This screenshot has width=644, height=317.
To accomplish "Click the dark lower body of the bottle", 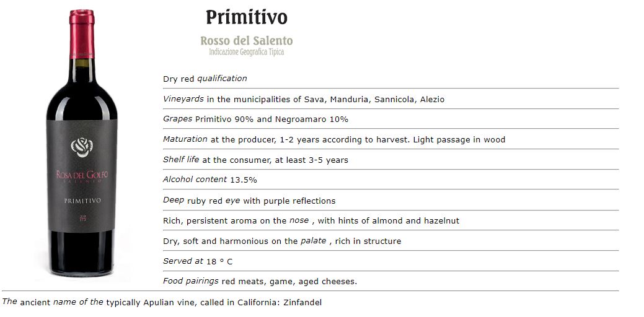I will pos(82,254).
